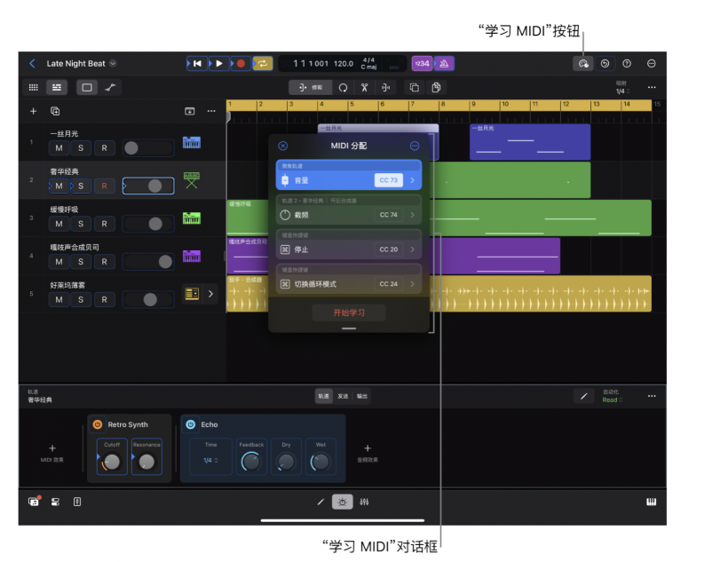This screenshot has width=728, height=562.
Task: Click the Learn MIDI button in toolbar
Action: click(x=582, y=64)
